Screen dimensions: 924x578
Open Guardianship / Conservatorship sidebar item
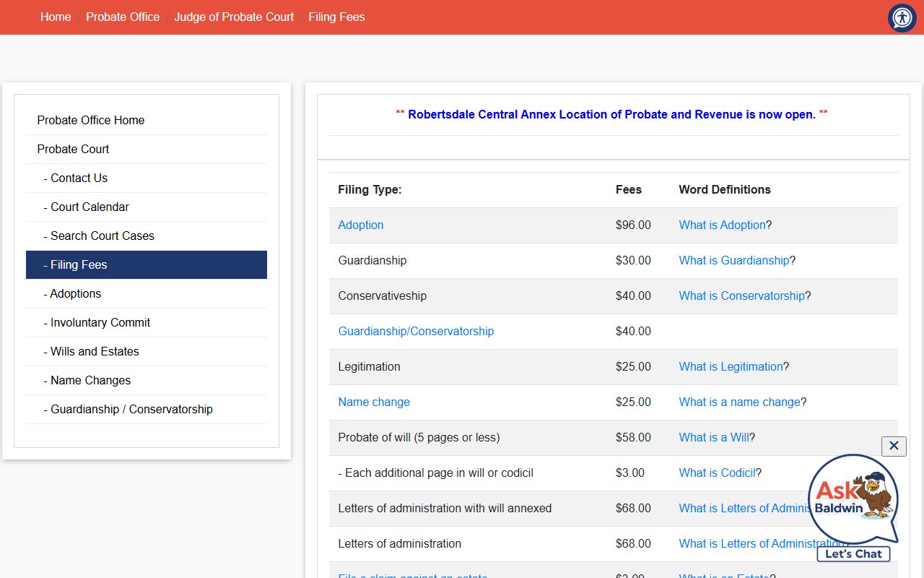point(147,410)
